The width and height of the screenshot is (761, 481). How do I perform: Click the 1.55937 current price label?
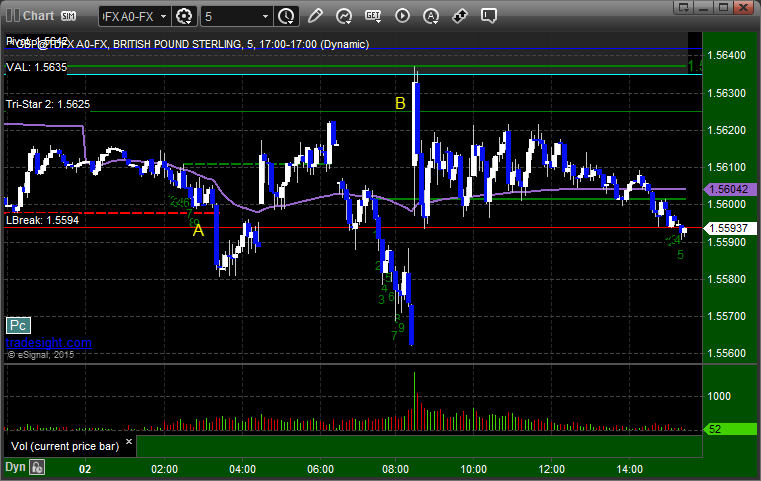pyautogui.click(x=729, y=228)
